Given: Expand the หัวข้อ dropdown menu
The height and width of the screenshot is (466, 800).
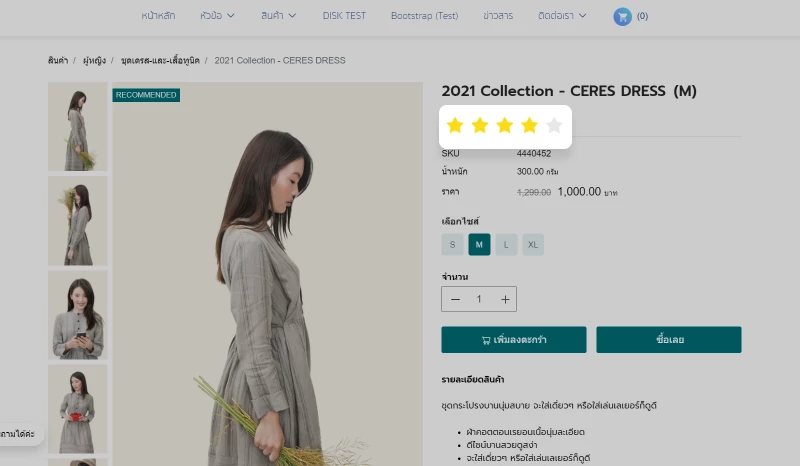Looking at the screenshot, I should click(217, 16).
